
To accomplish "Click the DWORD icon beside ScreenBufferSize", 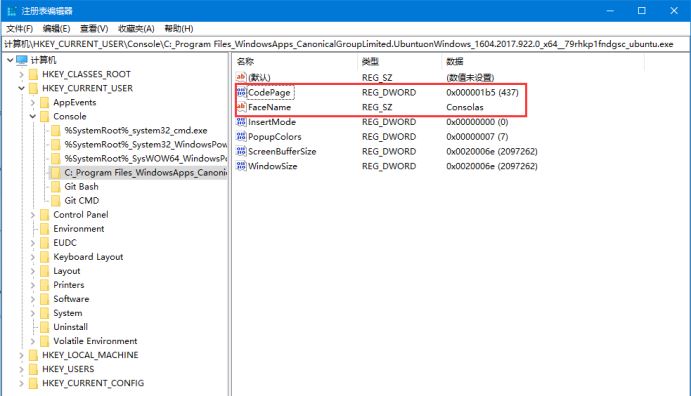I will click(241, 151).
